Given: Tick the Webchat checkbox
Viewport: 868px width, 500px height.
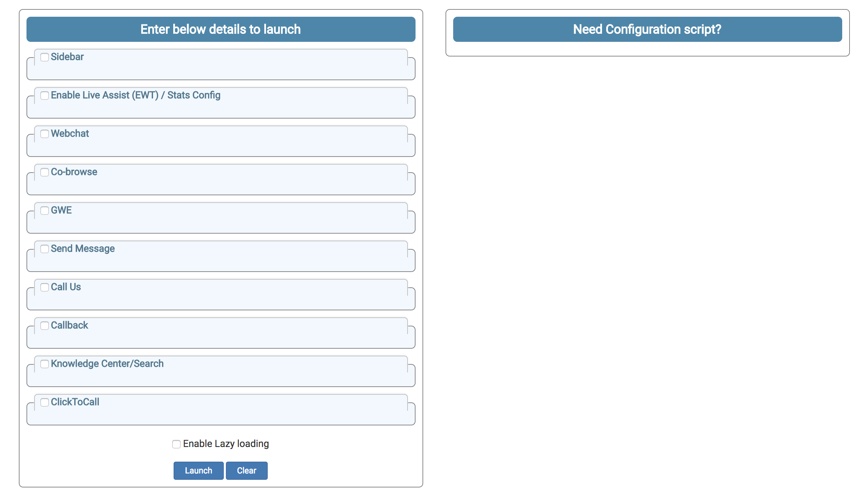Looking at the screenshot, I should click(45, 134).
